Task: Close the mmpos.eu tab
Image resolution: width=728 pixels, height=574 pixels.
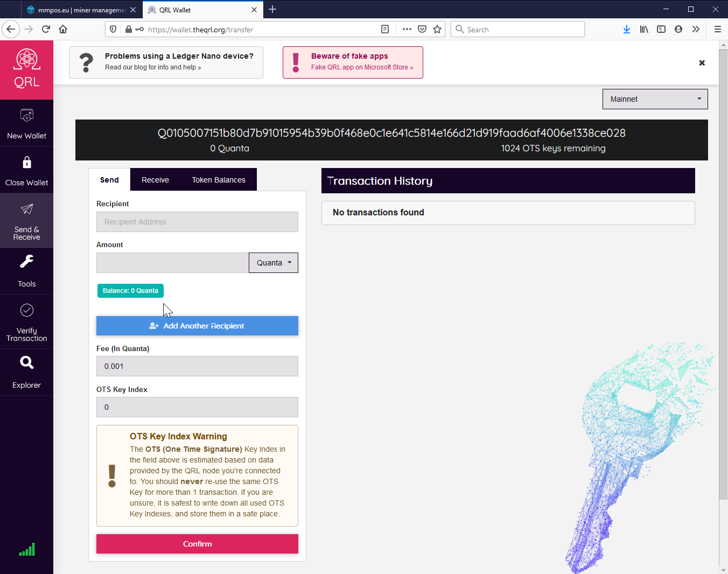Action: click(x=133, y=10)
